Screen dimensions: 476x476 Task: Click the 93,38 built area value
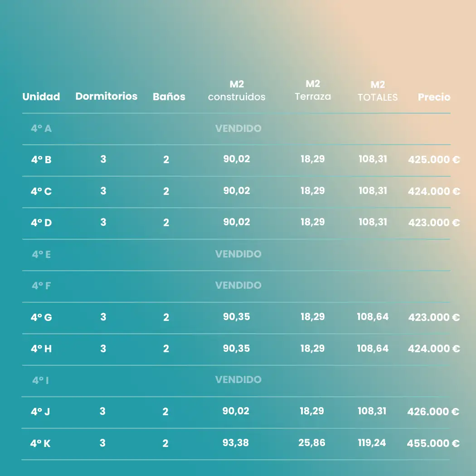pos(236,442)
